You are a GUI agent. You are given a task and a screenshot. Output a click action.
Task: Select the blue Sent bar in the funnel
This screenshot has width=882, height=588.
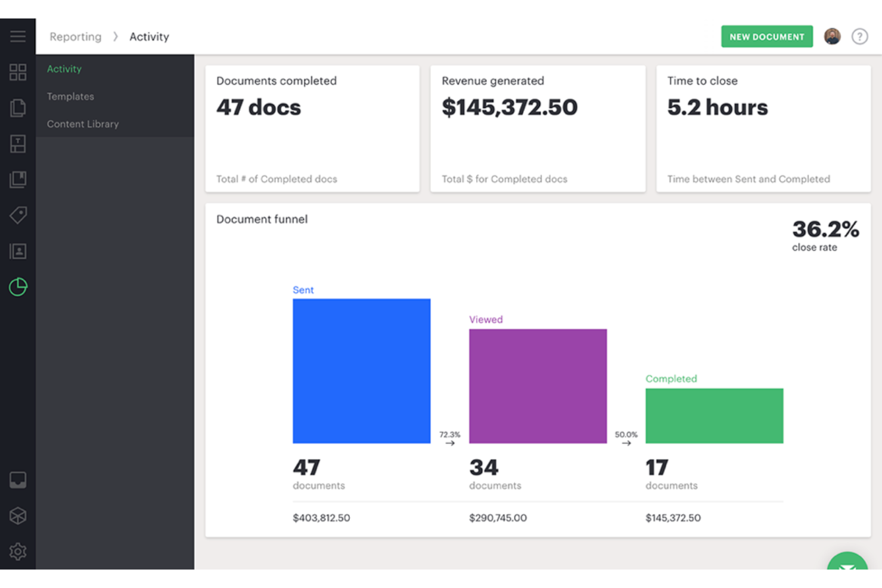click(361, 371)
